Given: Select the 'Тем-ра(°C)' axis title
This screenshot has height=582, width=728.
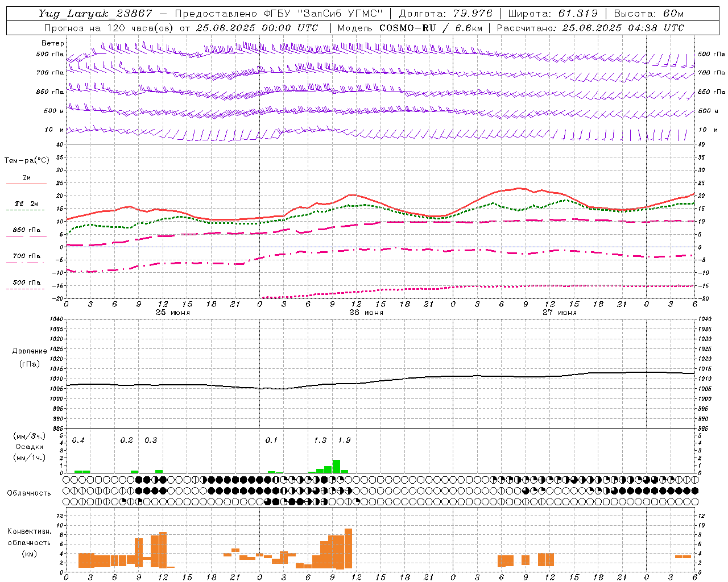Looking at the screenshot, I should point(27,161).
